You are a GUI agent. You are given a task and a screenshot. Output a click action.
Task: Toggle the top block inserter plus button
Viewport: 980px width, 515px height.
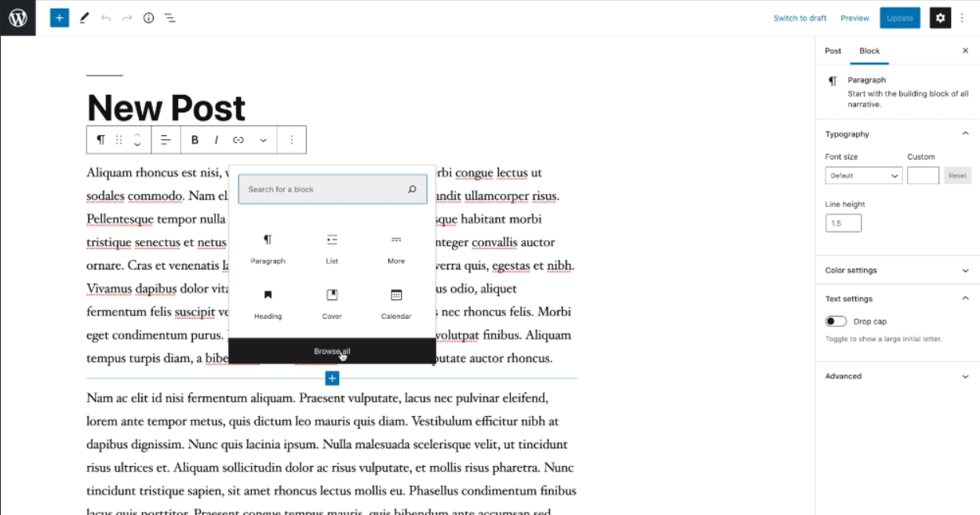(x=60, y=17)
